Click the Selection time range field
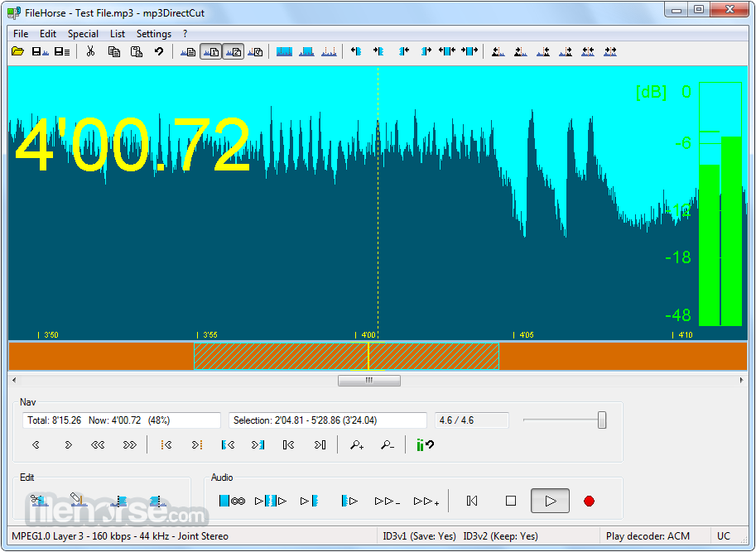The height and width of the screenshot is (552, 756). coord(328,420)
